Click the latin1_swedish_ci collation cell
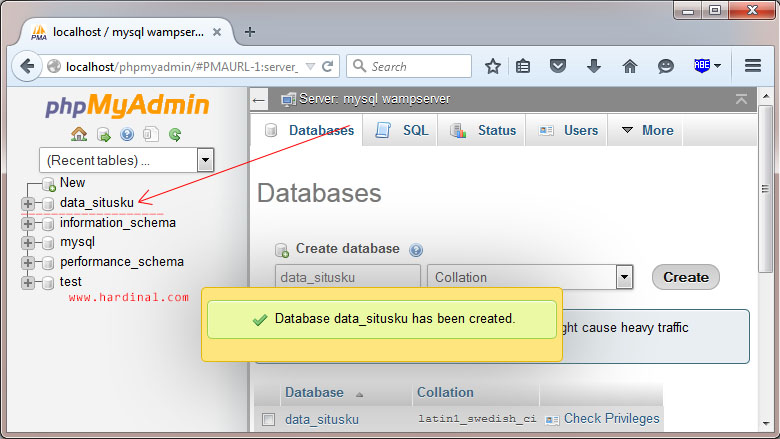This screenshot has height=439, width=780. 477,419
